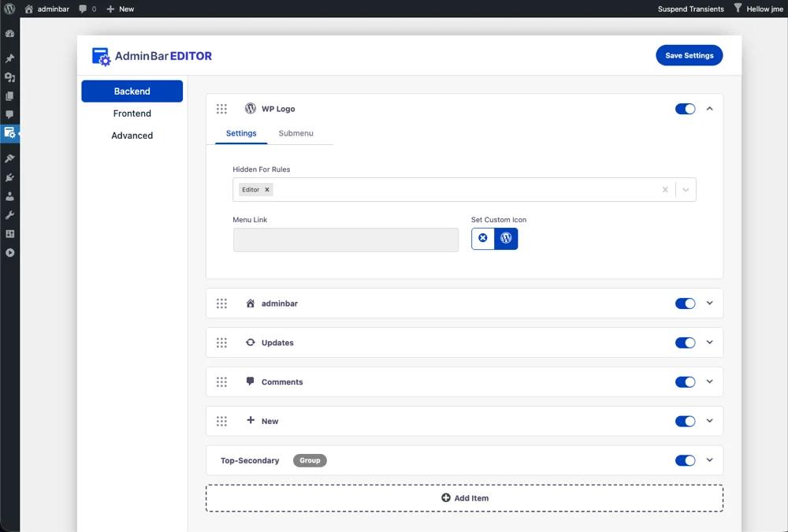Screen dimensions: 788x532
Task: Expand the Updates item settings
Action: pos(708,342)
